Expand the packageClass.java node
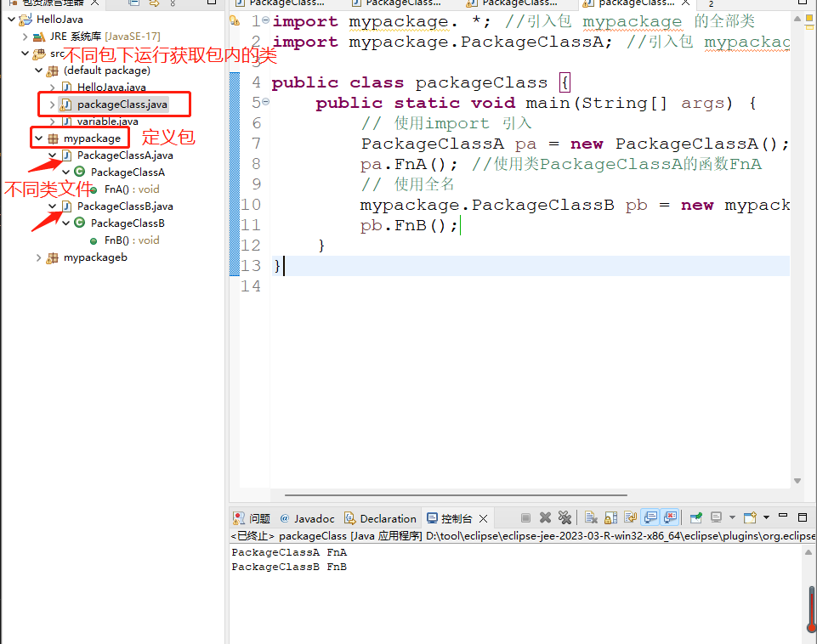 (x=52, y=105)
